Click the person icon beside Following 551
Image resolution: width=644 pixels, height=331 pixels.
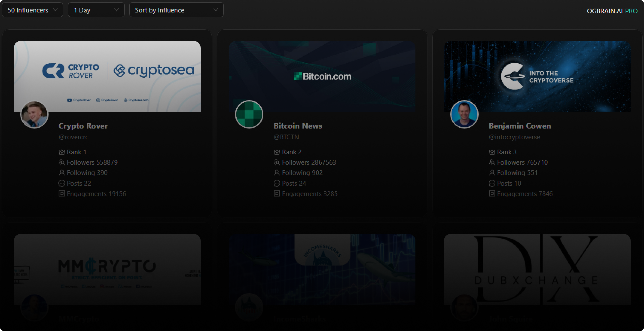(x=492, y=173)
